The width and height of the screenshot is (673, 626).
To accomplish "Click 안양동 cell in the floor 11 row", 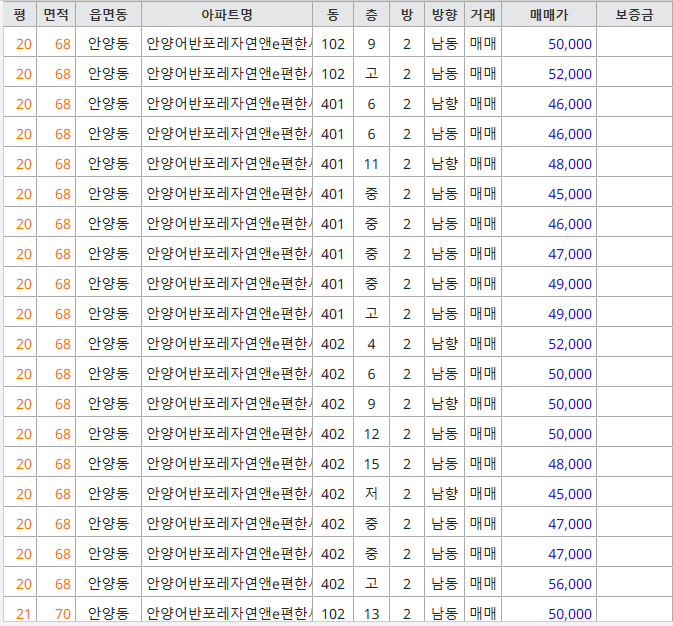I will pos(109,164).
